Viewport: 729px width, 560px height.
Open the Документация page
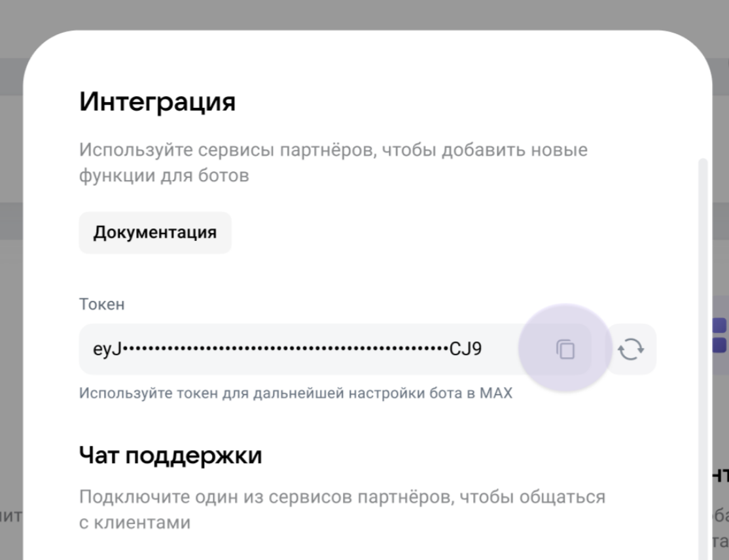(x=154, y=232)
